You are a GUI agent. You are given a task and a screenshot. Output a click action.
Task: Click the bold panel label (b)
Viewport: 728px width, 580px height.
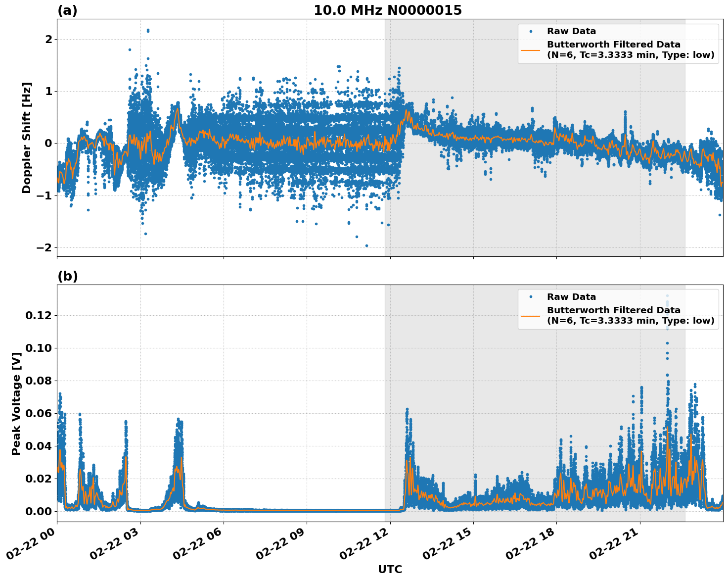[x=67, y=276]
